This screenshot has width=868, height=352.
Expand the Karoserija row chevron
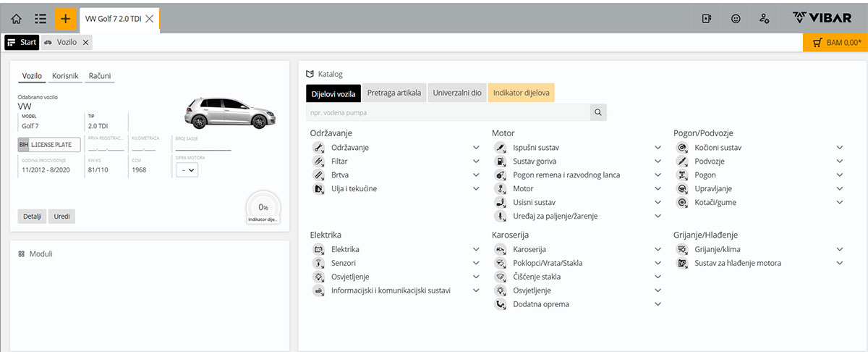click(658, 250)
